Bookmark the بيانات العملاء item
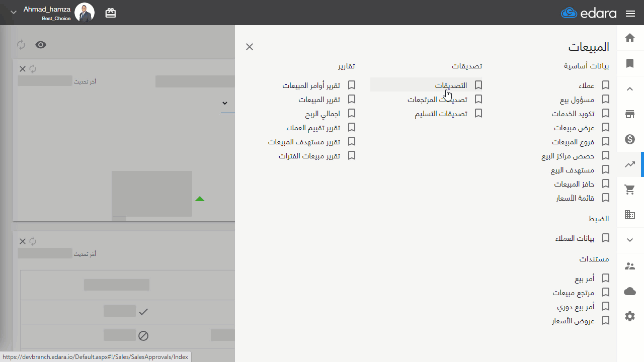The width and height of the screenshot is (644, 362). click(x=606, y=238)
